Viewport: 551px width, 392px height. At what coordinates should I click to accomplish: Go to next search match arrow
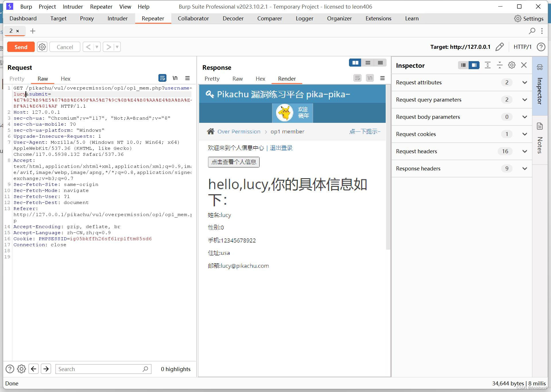pos(46,369)
